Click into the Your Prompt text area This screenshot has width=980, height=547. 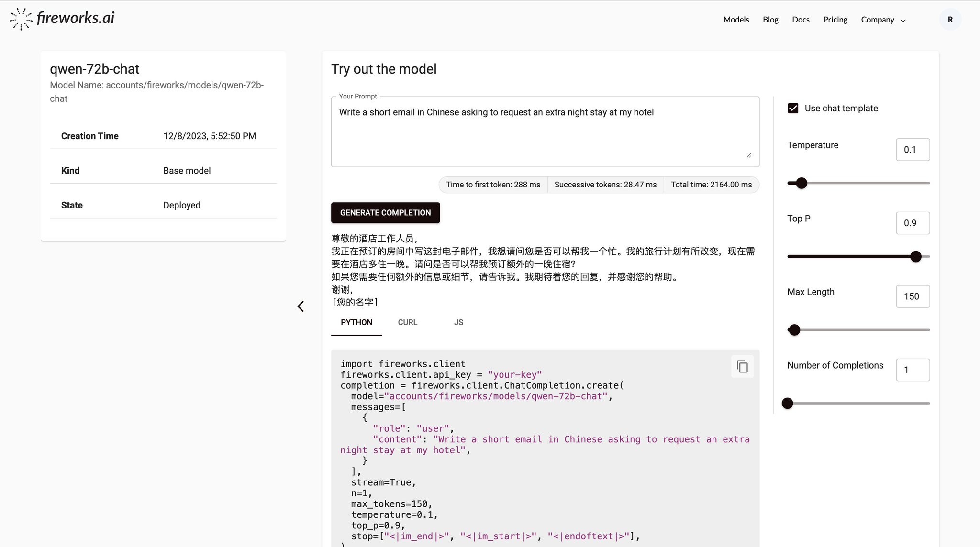pos(545,132)
